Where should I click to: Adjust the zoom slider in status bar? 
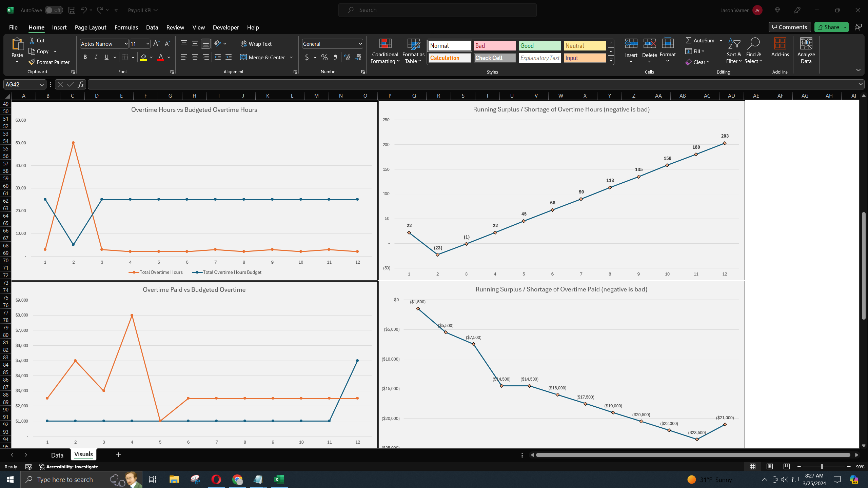[822, 467]
